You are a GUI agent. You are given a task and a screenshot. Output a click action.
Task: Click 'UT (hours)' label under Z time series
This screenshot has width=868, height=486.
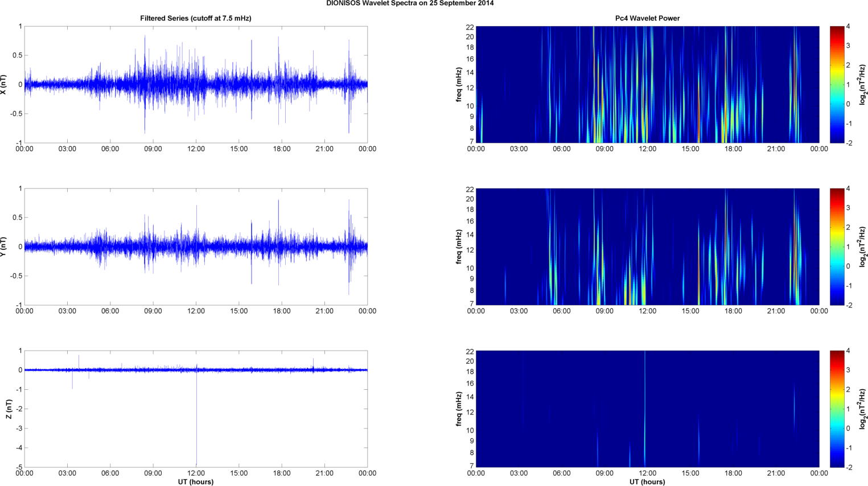[x=196, y=482]
